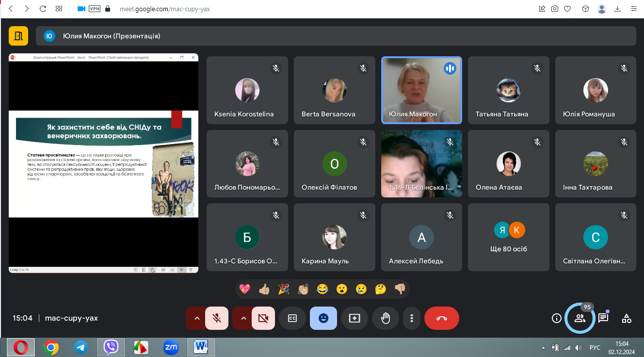Click the present screen icon
The image size is (644, 357).
tap(354, 318)
